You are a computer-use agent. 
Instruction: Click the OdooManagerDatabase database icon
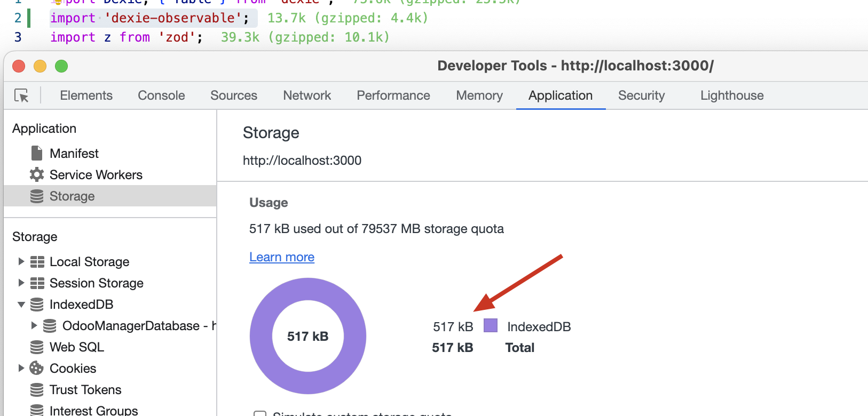[50, 326]
